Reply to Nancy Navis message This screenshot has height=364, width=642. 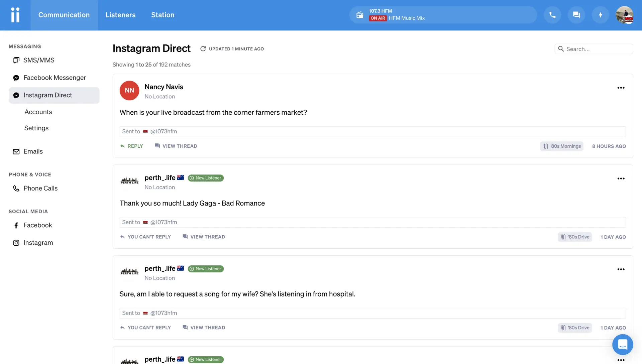point(132,146)
